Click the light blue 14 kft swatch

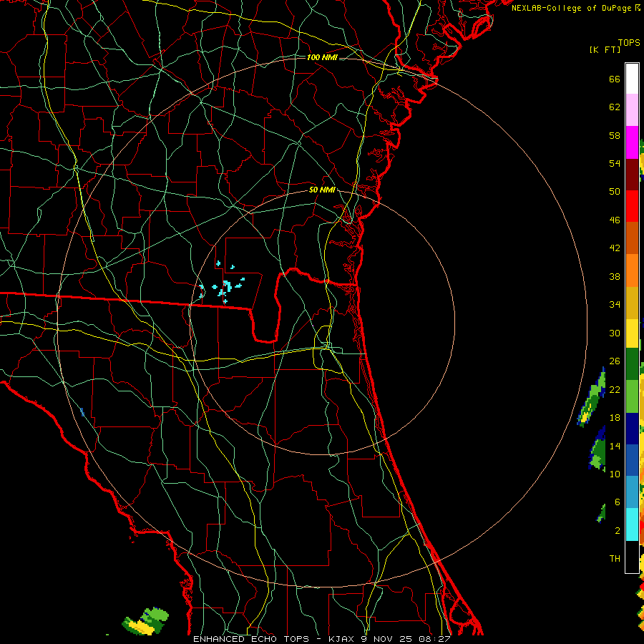click(x=632, y=492)
